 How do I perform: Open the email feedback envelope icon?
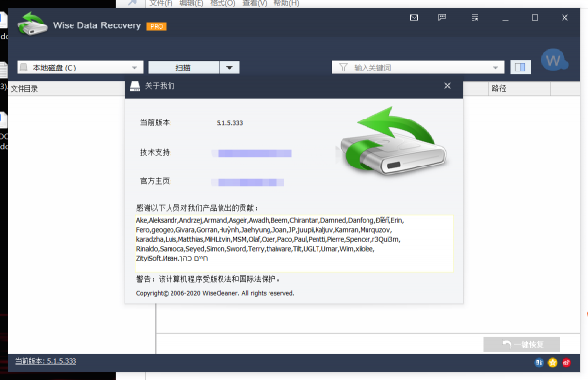[x=414, y=18]
